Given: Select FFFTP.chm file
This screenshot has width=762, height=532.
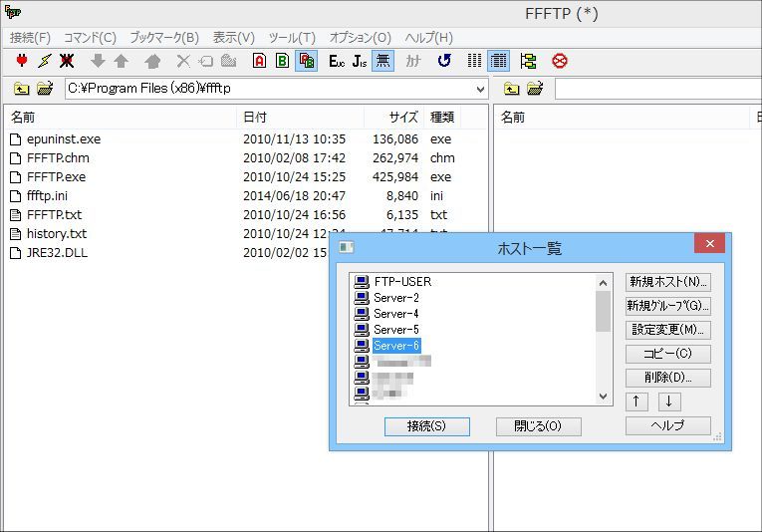Looking at the screenshot, I should coord(58,158).
